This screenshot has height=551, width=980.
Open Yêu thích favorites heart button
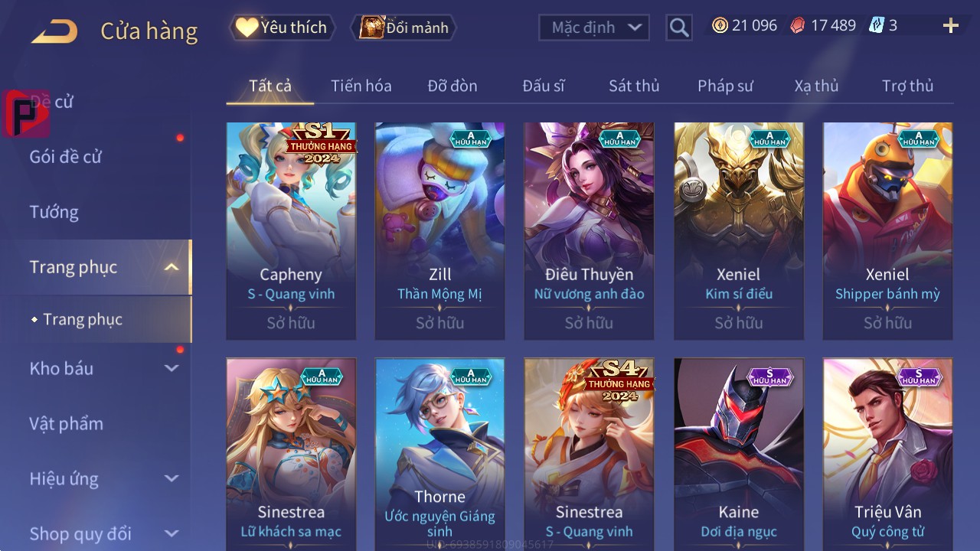pos(282,28)
